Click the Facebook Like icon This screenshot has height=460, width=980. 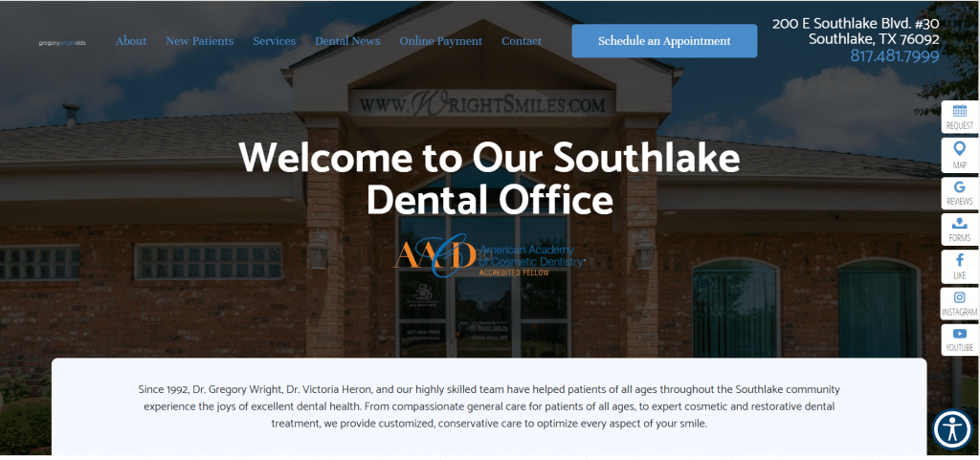[x=959, y=266]
